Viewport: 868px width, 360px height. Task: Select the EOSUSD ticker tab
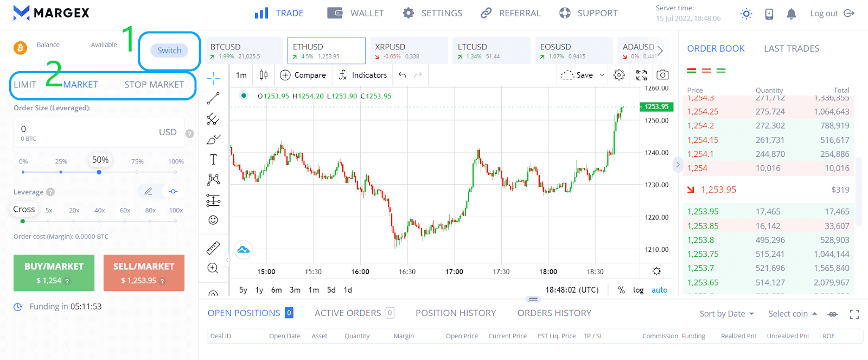coord(574,50)
